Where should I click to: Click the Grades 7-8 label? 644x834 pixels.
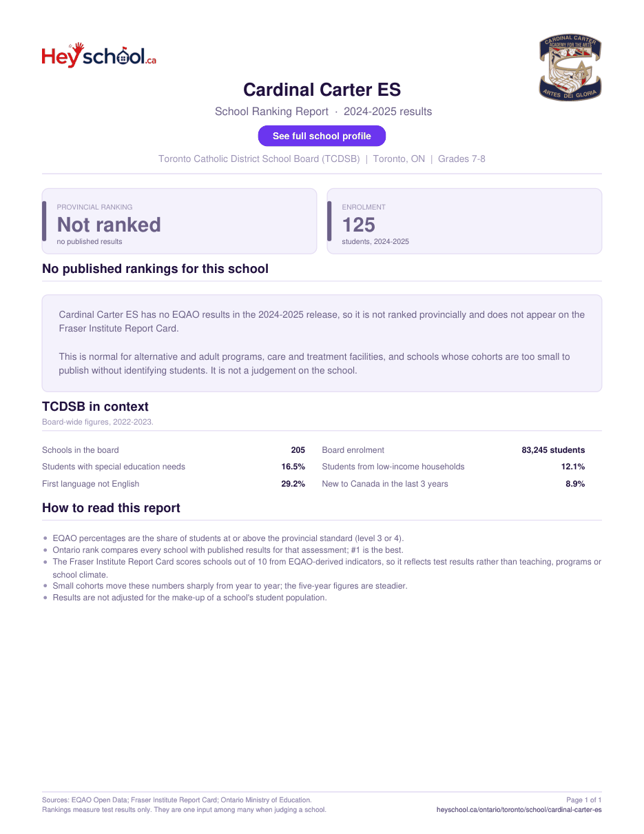(461, 159)
